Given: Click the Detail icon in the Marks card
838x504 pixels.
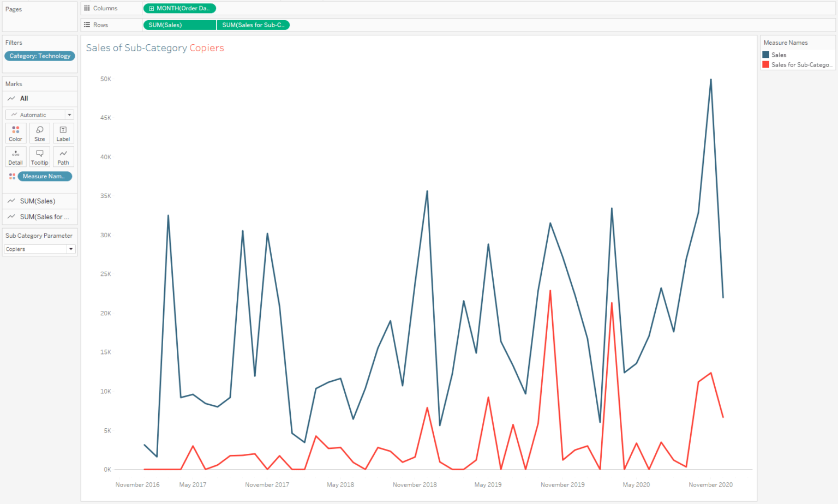Looking at the screenshot, I should [x=15, y=157].
